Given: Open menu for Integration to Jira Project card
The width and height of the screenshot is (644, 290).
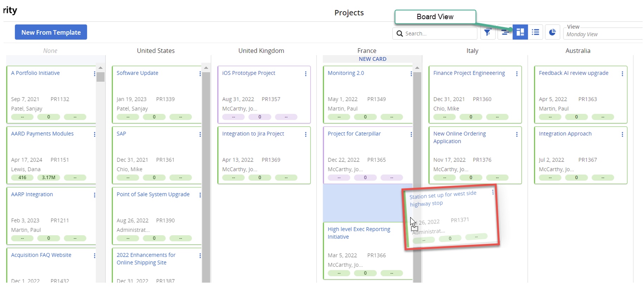Looking at the screenshot, I should (x=305, y=134).
